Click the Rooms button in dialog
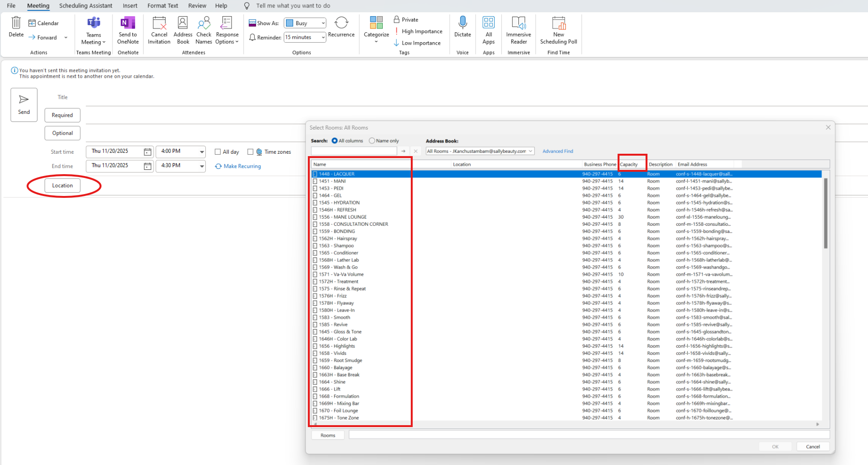Viewport: 868px width, 465px height. click(x=328, y=436)
